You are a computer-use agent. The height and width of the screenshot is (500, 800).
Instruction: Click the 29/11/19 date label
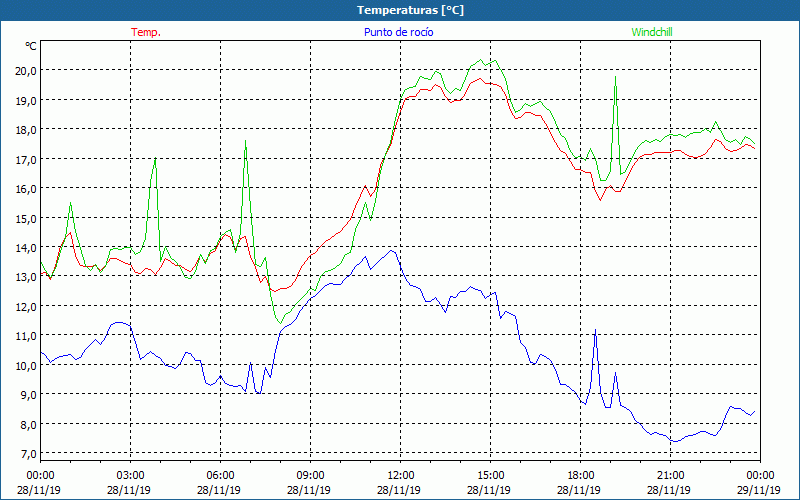coord(759,490)
